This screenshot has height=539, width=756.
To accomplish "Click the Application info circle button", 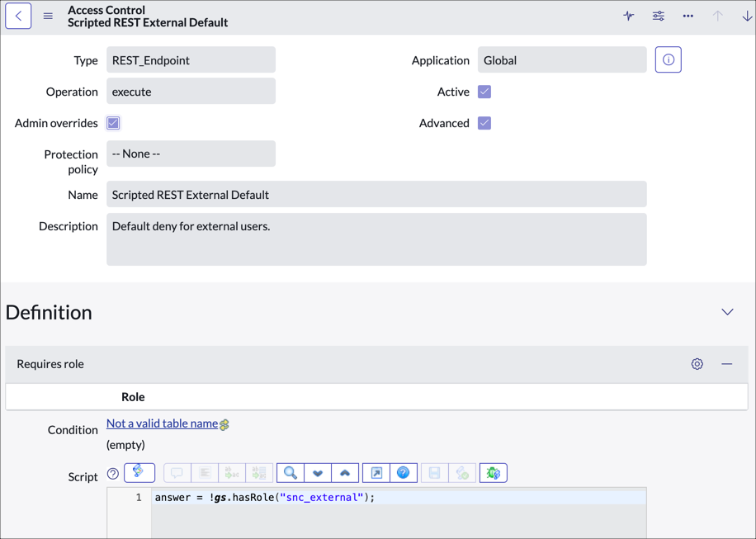I will pyautogui.click(x=668, y=59).
